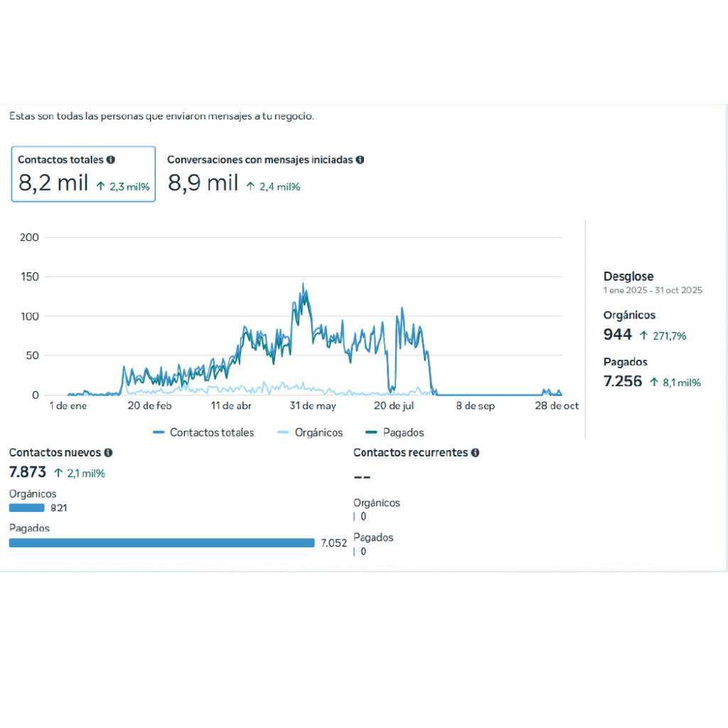Click info icon beside Contactos totales
The height and width of the screenshot is (728, 728).
pyautogui.click(x=111, y=160)
